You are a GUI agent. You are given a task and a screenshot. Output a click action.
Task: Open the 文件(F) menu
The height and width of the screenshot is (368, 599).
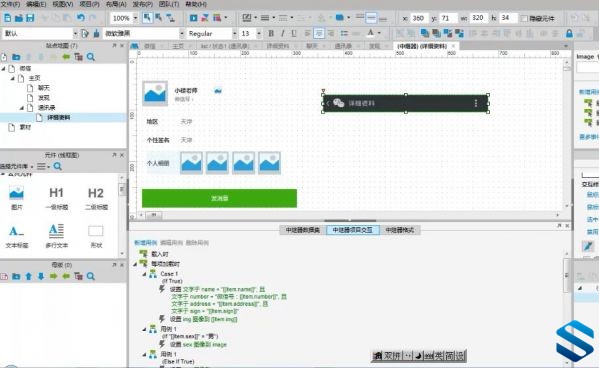coord(10,4)
